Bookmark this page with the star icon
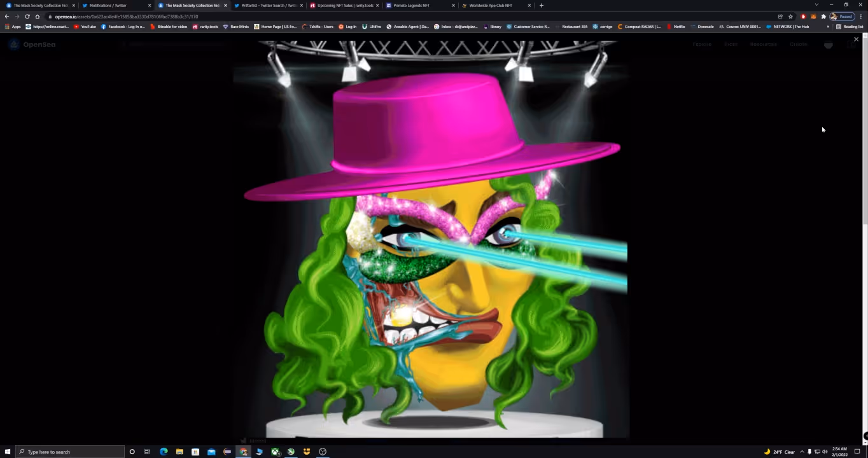The image size is (868, 458). 790,17
